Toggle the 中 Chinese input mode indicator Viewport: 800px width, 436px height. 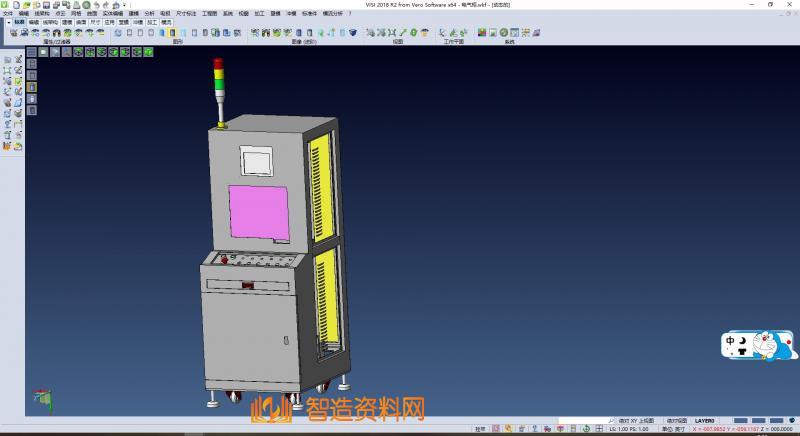pos(731,340)
